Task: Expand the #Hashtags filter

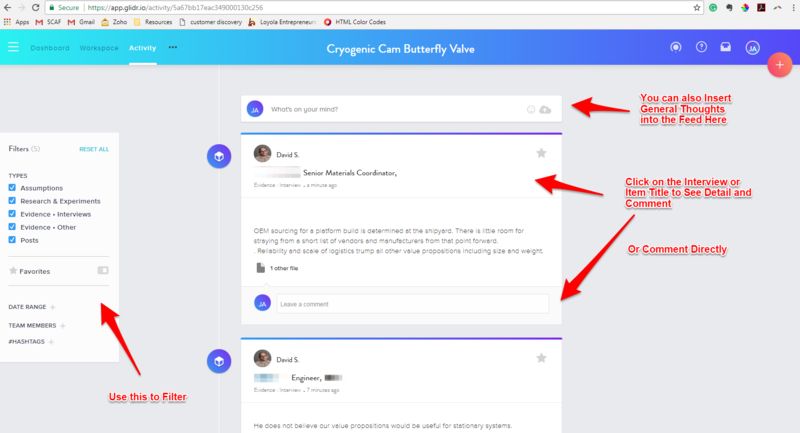Action: (x=51, y=342)
